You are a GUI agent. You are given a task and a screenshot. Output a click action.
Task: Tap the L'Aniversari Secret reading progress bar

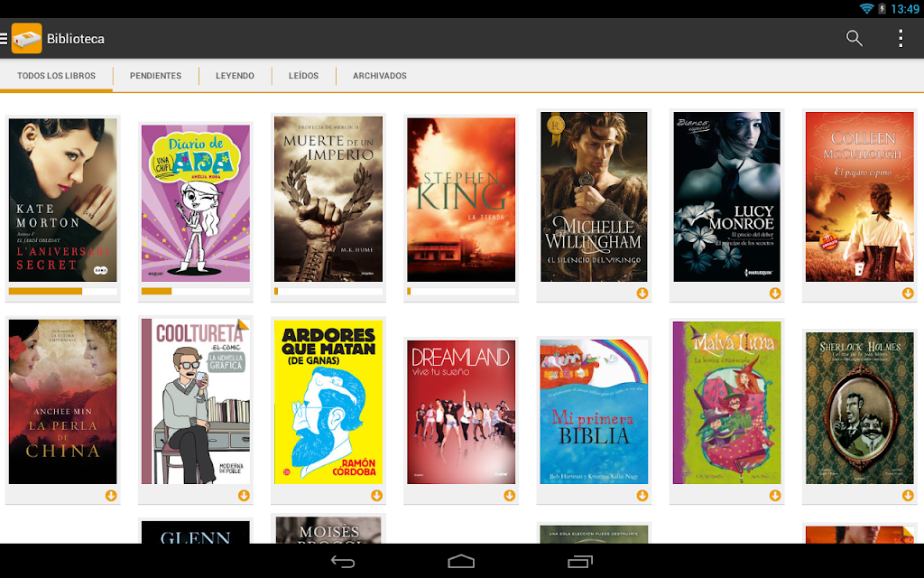tap(62, 292)
